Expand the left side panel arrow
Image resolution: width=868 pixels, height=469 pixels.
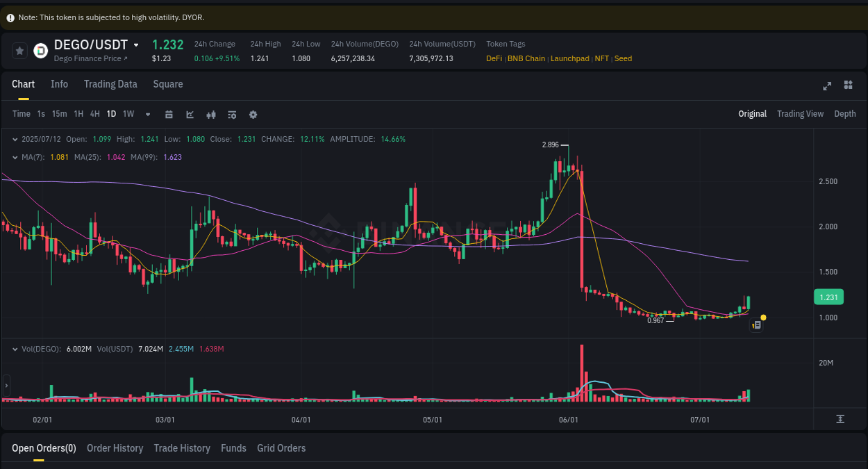pyautogui.click(x=6, y=386)
